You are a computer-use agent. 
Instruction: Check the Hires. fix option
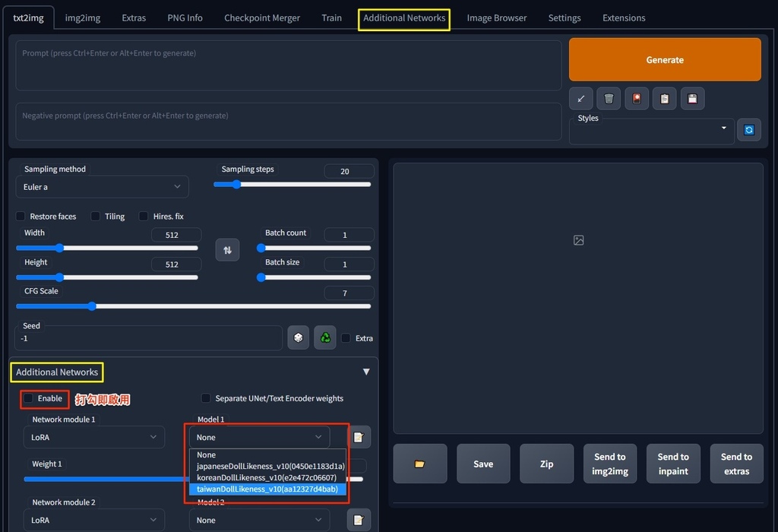(144, 217)
